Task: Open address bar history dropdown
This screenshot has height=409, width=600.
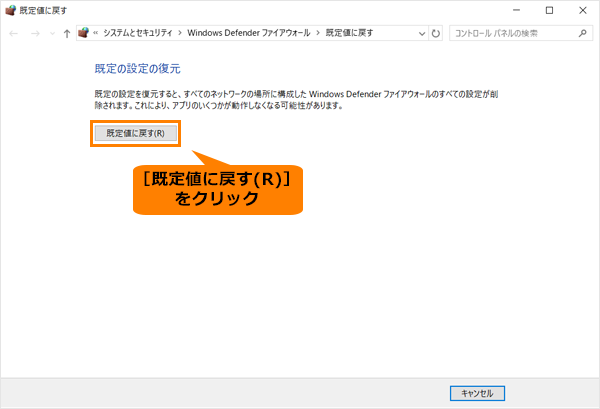Action: click(422, 34)
